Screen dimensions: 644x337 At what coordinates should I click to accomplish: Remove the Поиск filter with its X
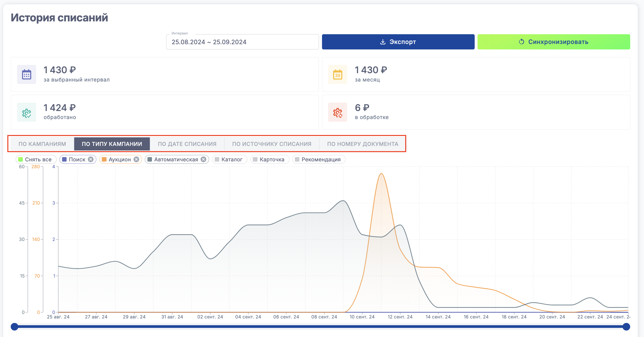(x=91, y=159)
